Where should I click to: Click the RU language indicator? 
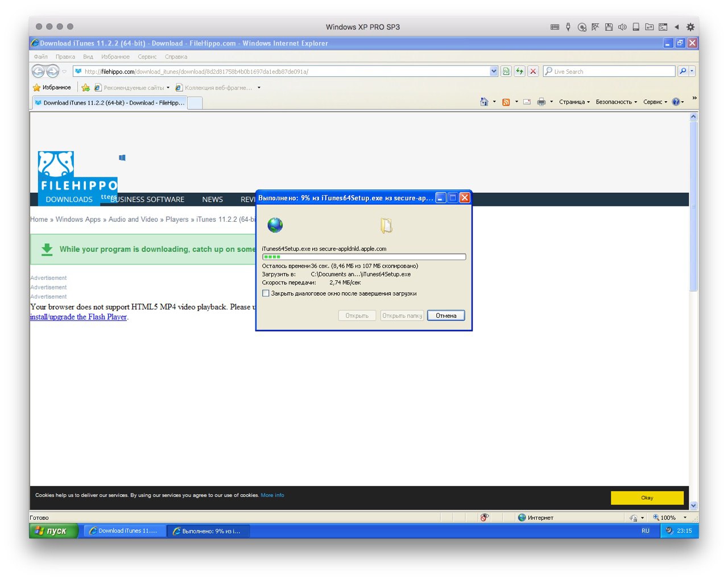click(646, 531)
